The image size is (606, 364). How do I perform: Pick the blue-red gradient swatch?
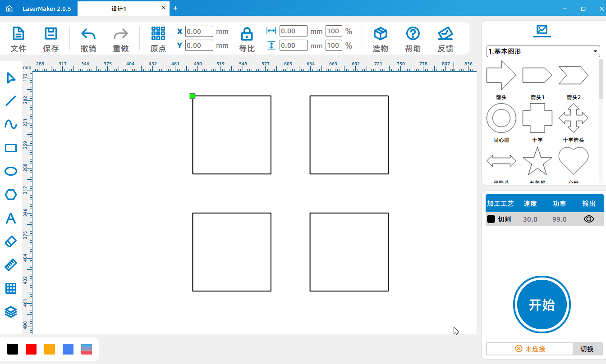tap(87, 349)
